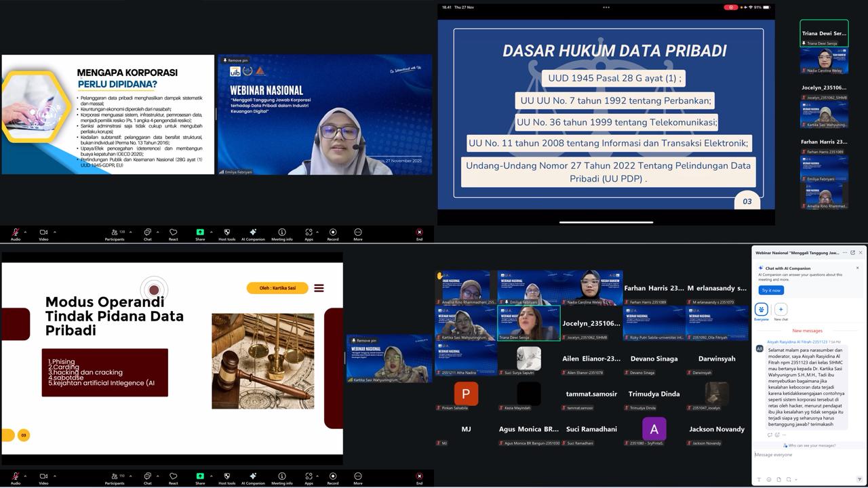Open the Zoom Apps panel
Viewport: 868px width, 488px height.
[x=309, y=476]
